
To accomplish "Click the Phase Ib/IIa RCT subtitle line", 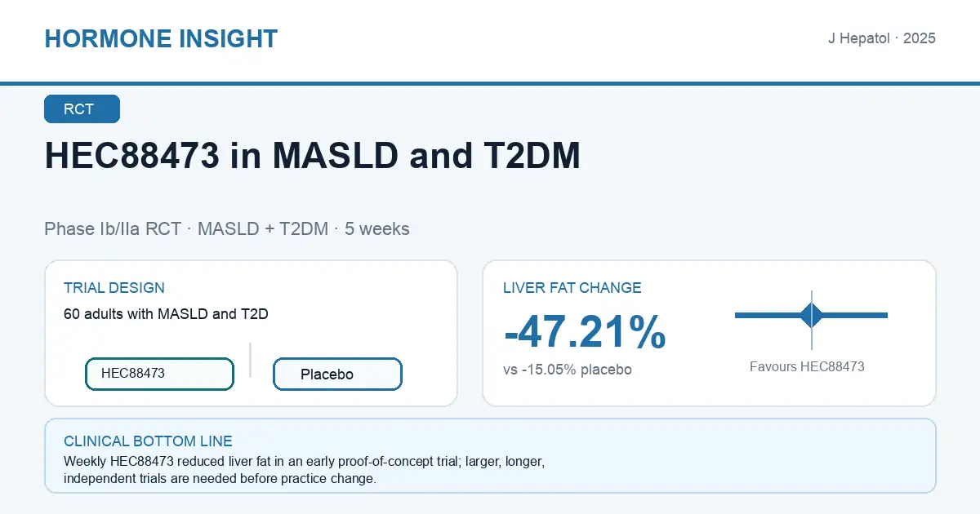I will (227, 228).
